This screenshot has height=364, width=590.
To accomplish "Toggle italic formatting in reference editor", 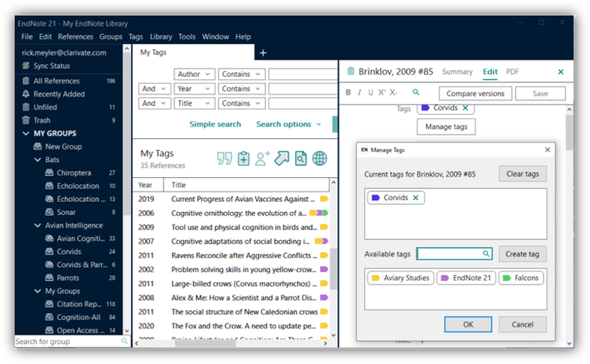I will pyautogui.click(x=359, y=93).
